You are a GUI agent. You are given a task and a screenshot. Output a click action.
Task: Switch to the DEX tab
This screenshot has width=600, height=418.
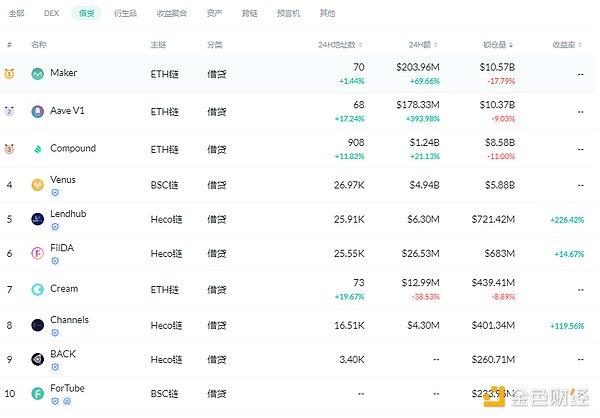coord(51,14)
